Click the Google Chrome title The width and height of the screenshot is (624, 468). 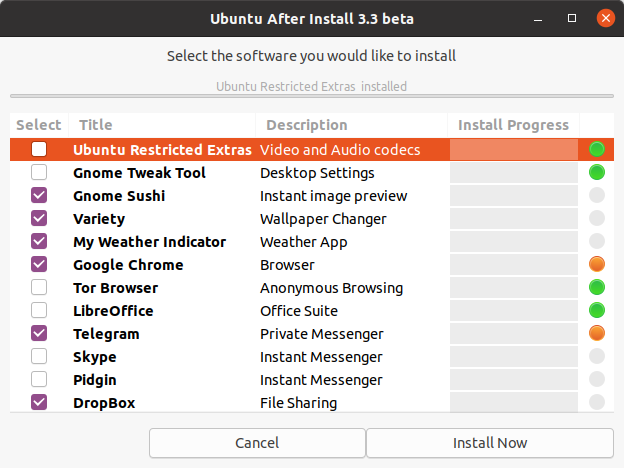(x=128, y=265)
